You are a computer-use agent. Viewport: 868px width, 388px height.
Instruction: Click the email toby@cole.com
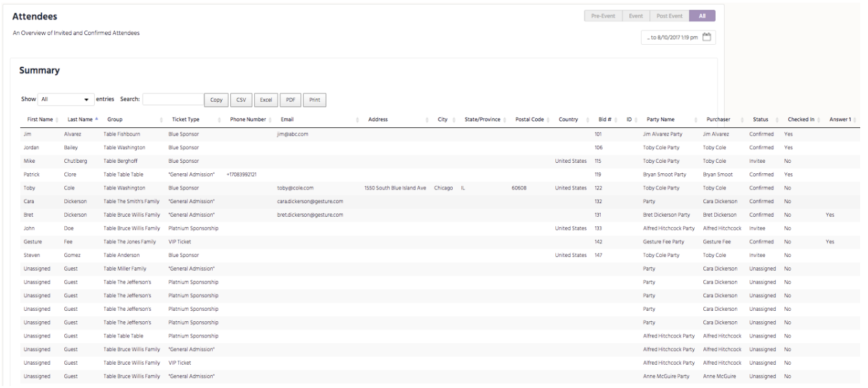point(295,188)
